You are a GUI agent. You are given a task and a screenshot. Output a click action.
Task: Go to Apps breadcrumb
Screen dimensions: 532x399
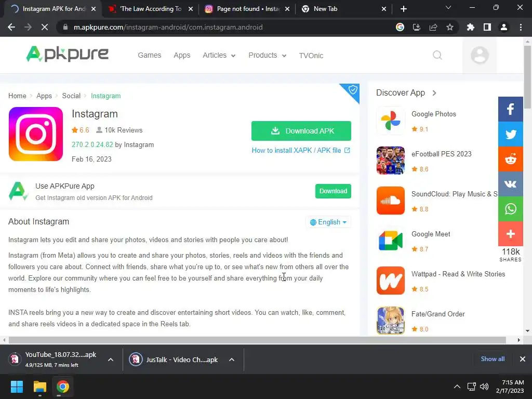pos(44,96)
